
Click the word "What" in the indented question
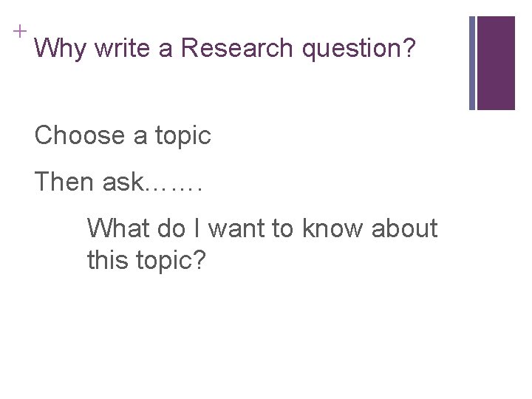(x=118, y=228)
